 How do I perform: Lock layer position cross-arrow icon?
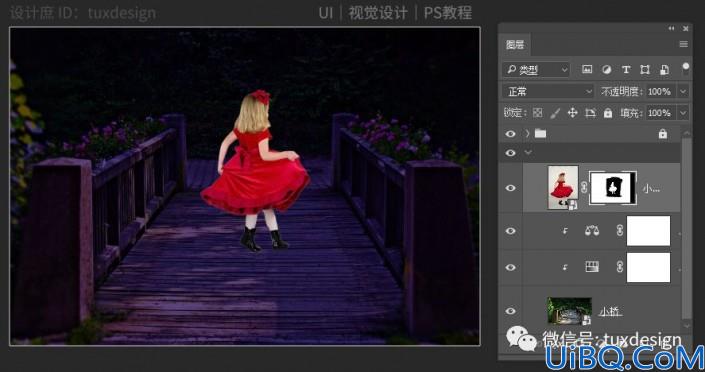point(572,113)
